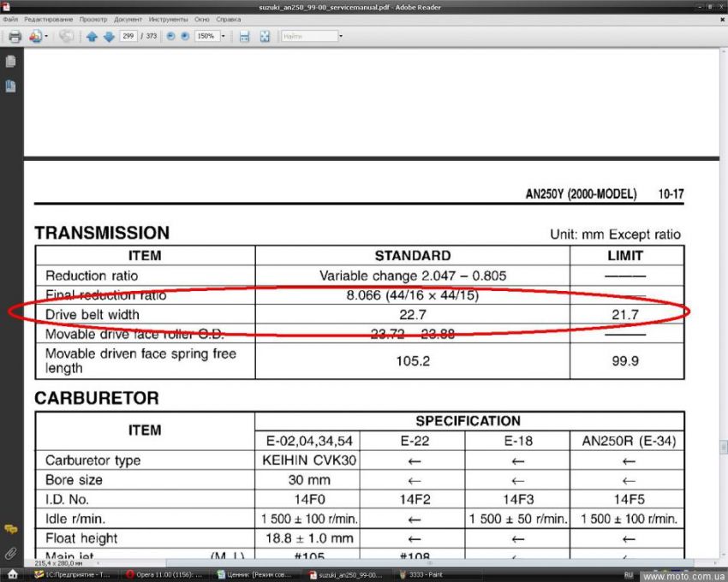Switch to Opera 11.00 taskbar button

coord(164,574)
